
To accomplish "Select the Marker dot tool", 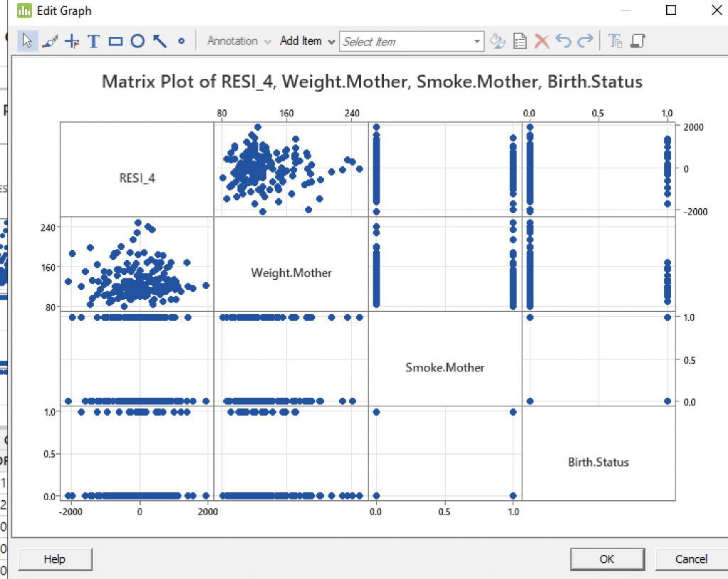I will coord(181,40).
